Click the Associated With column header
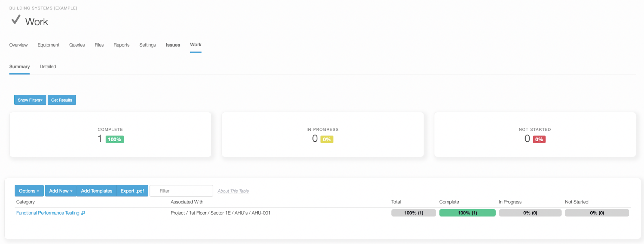This screenshot has height=244, width=644. [187, 202]
